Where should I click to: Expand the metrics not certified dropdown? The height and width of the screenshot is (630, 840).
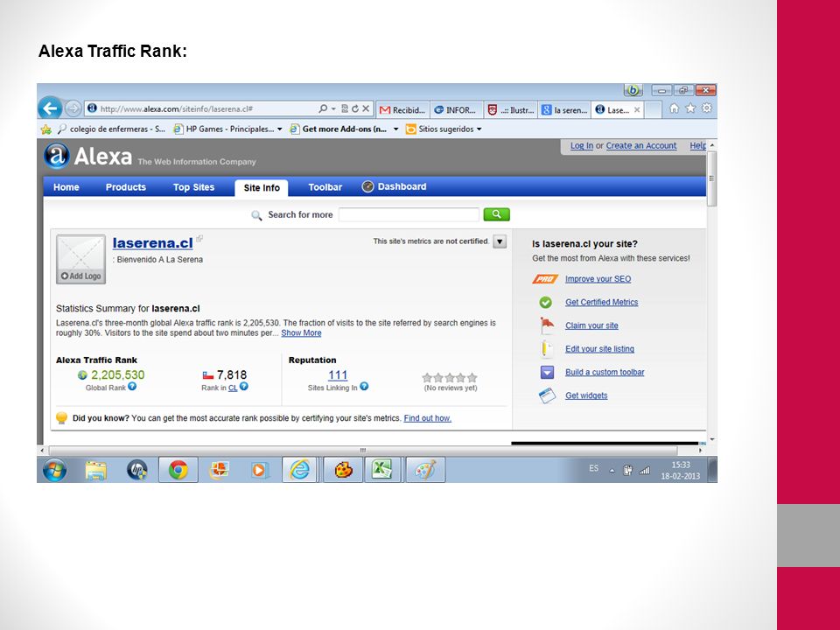(500, 241)
